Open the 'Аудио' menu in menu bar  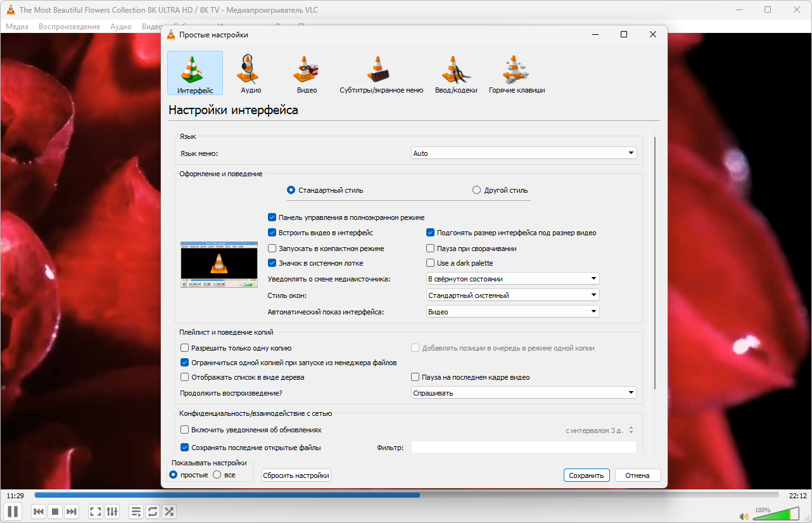(120, 27)
